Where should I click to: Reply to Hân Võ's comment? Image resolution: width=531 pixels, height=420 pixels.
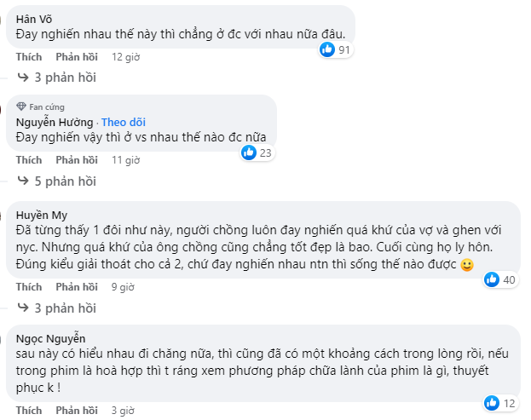click(76, 57)
